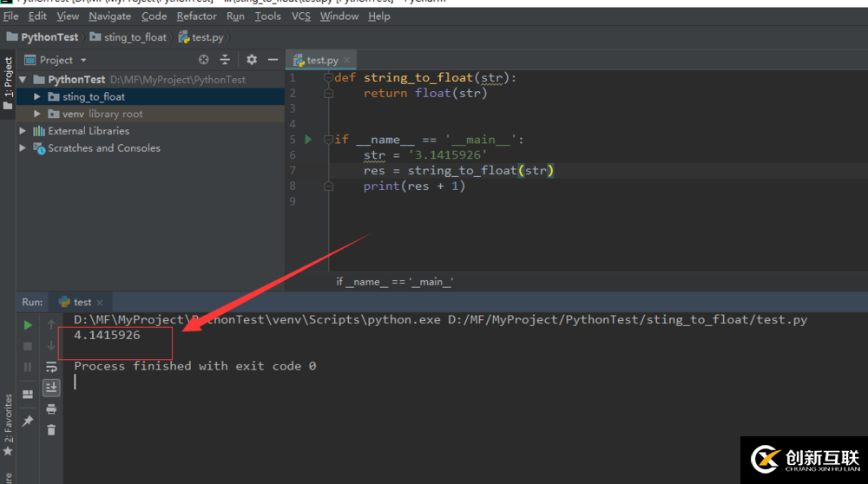Select the venv library root row
Viewport: 868px width, 484px height.
(150, 114)
